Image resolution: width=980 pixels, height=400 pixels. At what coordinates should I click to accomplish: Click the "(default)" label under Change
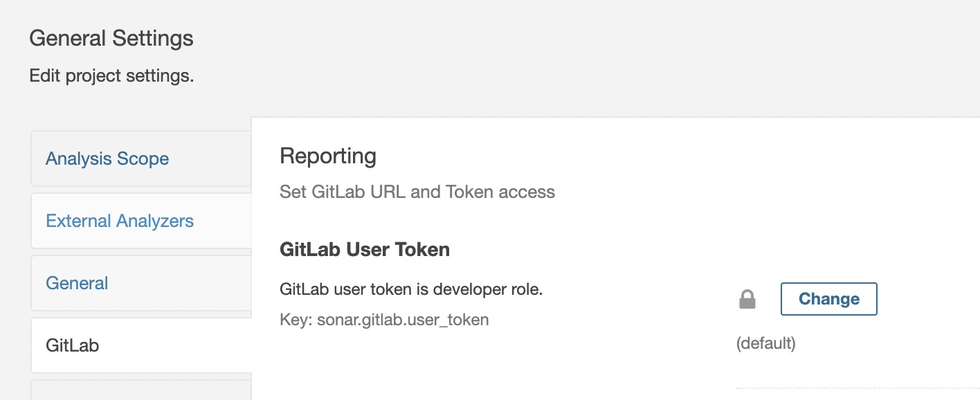pyautogui.click(x=766, y=343)
